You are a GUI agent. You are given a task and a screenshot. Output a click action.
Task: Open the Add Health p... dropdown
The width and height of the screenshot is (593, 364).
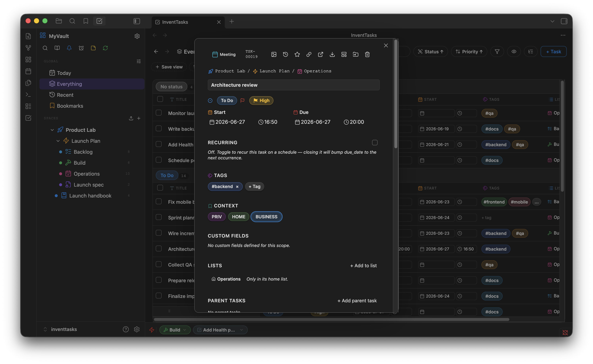pyautogui.click(x=220, y=330)
